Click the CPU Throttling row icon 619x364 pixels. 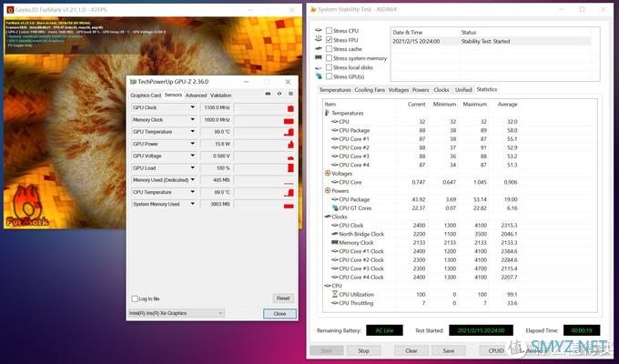(335, 303)
